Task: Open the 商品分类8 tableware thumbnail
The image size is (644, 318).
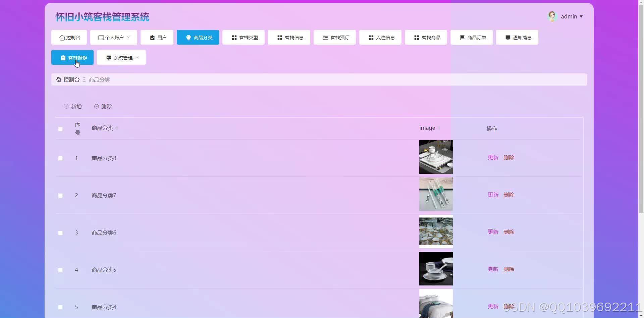Action: (436, 157)
